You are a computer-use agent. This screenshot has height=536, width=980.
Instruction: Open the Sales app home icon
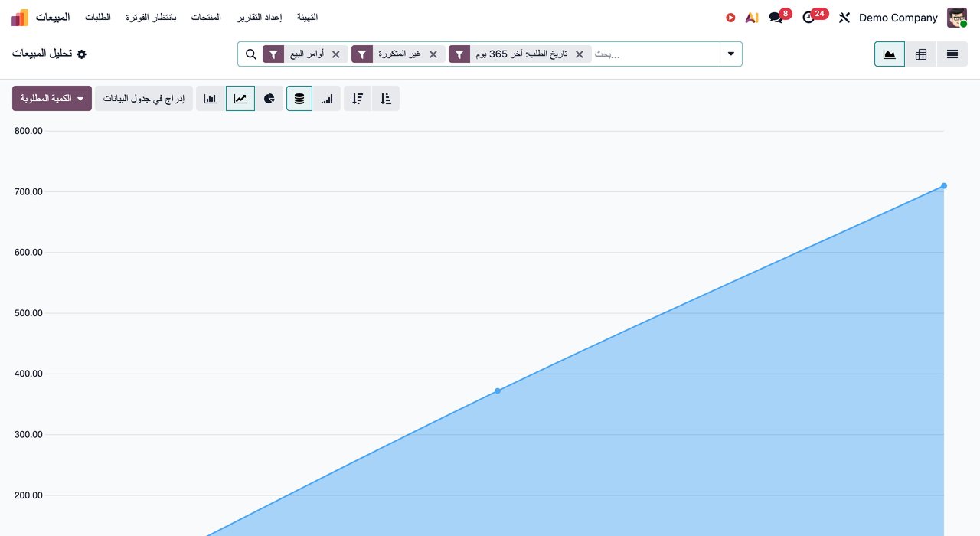20,17
